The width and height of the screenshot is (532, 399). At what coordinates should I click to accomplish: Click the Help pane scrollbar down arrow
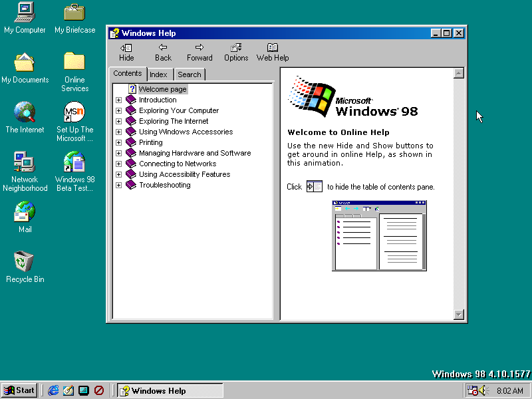pyautogui.click(x=459, y=315)
